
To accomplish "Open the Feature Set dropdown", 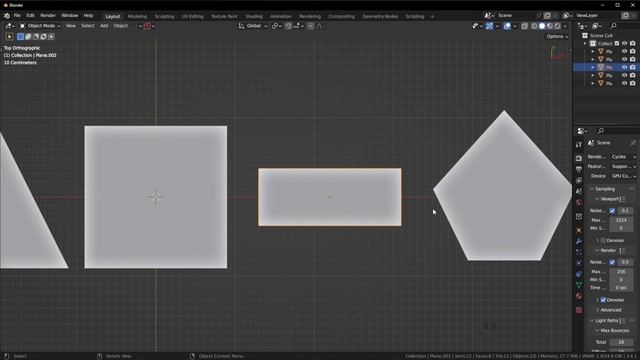I will (x=623, y=167).
